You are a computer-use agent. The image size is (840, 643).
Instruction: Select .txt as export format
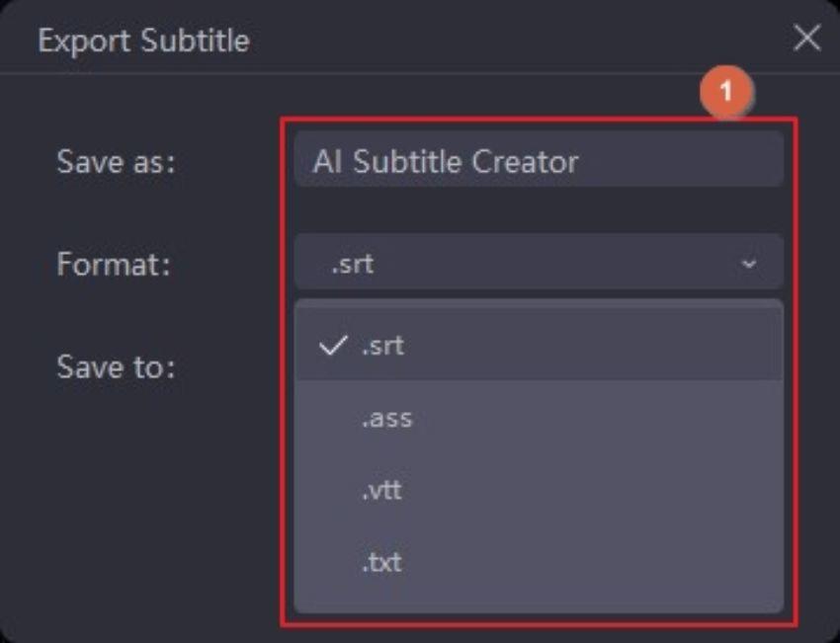tap(381, 562)
